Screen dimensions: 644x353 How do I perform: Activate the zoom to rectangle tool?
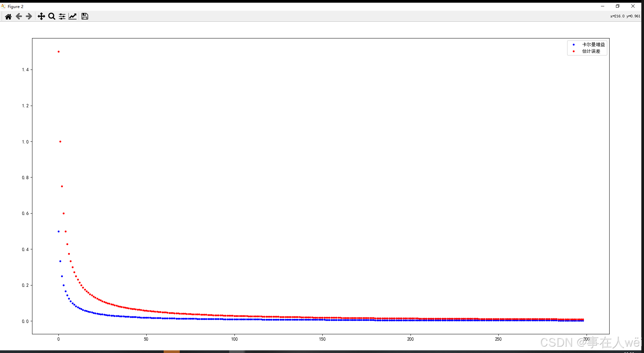(x=52, y=16)
